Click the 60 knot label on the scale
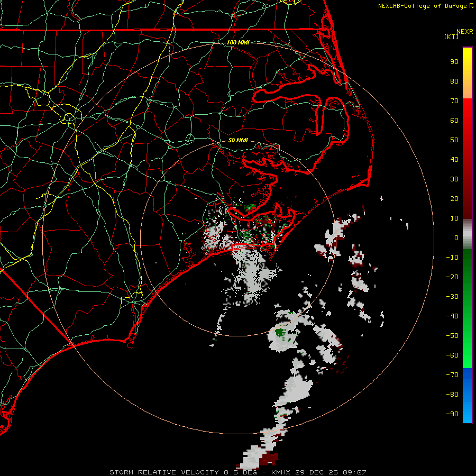The width and height of the screenshot is (476, 476). [454, 120]
